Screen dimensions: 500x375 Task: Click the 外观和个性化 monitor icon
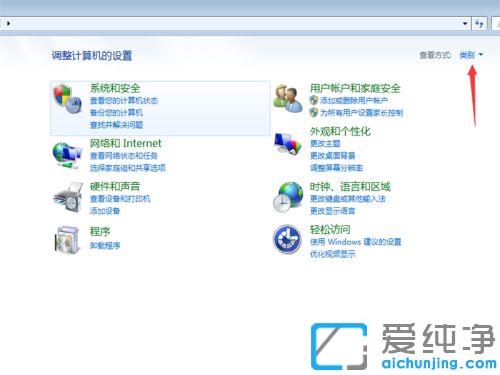pos(288,144)
